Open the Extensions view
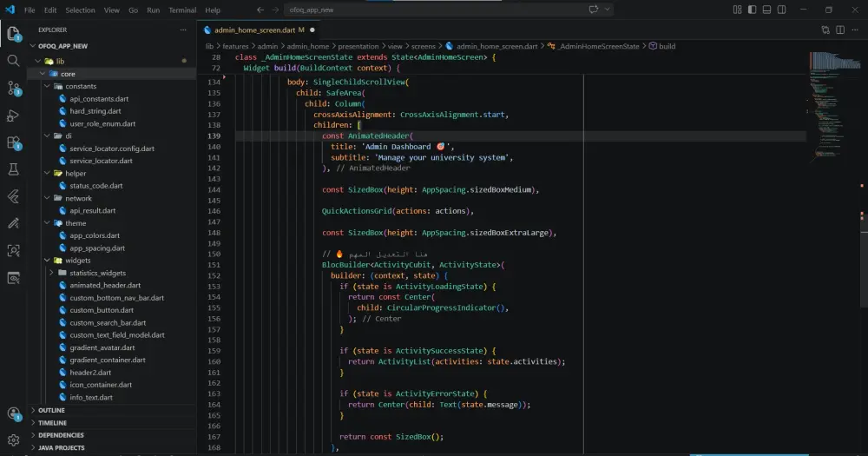868x456 pixels. point(13,142)
